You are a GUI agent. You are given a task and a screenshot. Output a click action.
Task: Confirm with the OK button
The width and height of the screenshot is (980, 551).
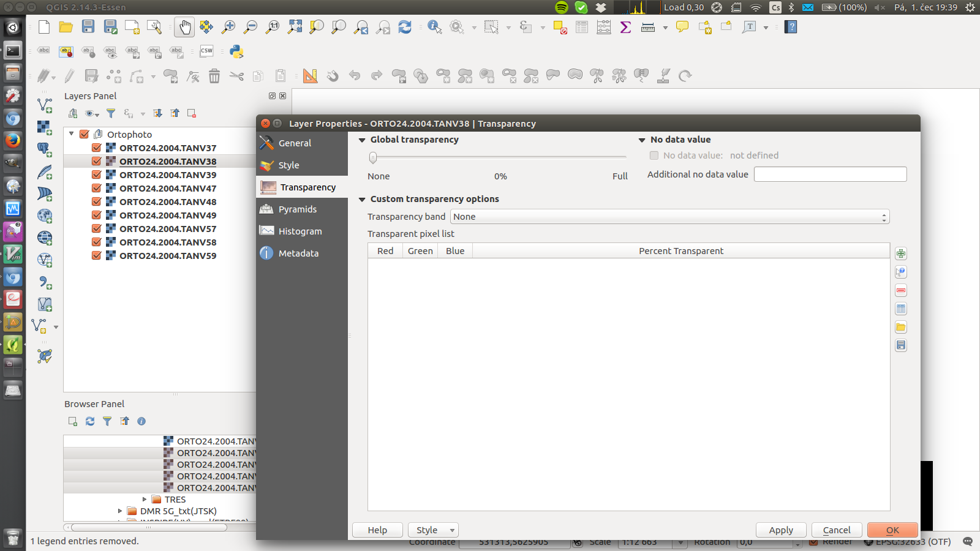coord(892,530)
